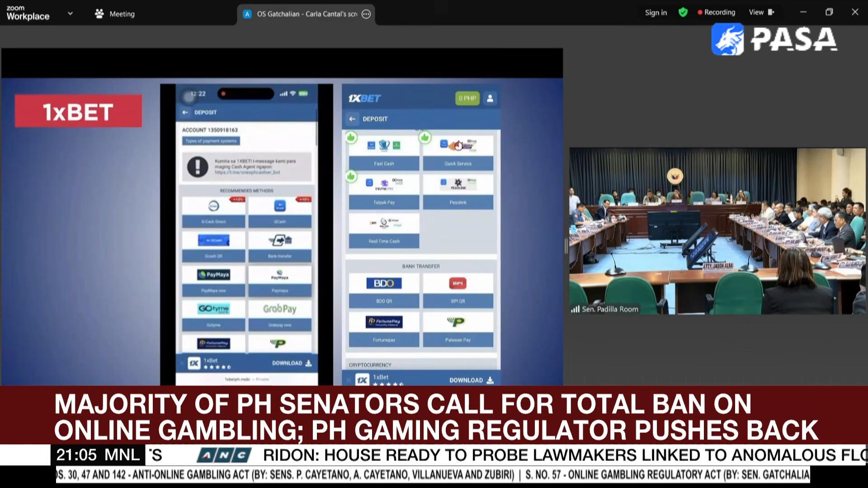Click the PASA logo at top right

[x=774, y=39]
